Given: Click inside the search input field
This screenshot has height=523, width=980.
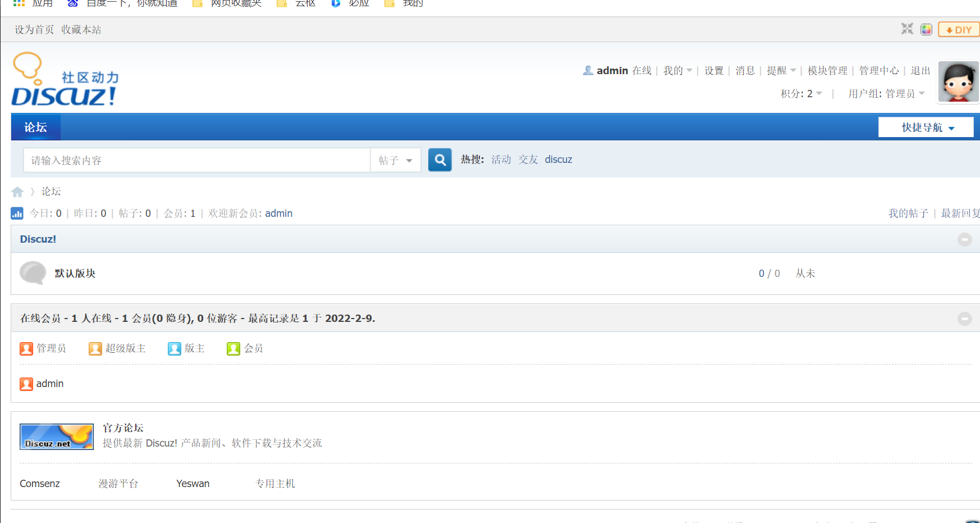Looking at the screenshot, I should (x=196, y=160).
